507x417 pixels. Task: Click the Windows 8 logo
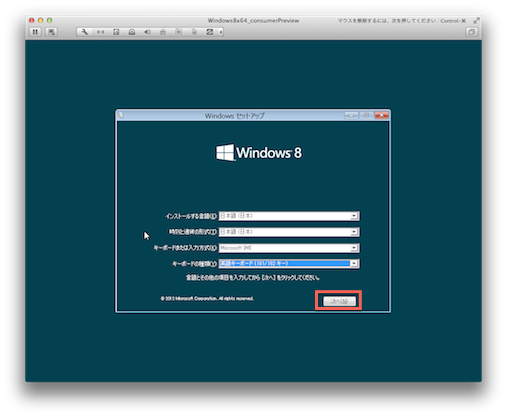coord(259,153)
